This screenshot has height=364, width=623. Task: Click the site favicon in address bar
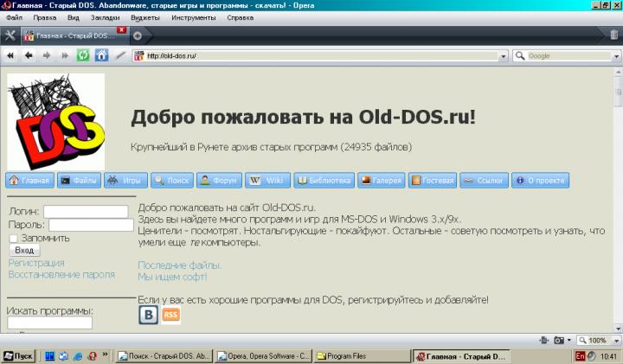pos(139,55)
